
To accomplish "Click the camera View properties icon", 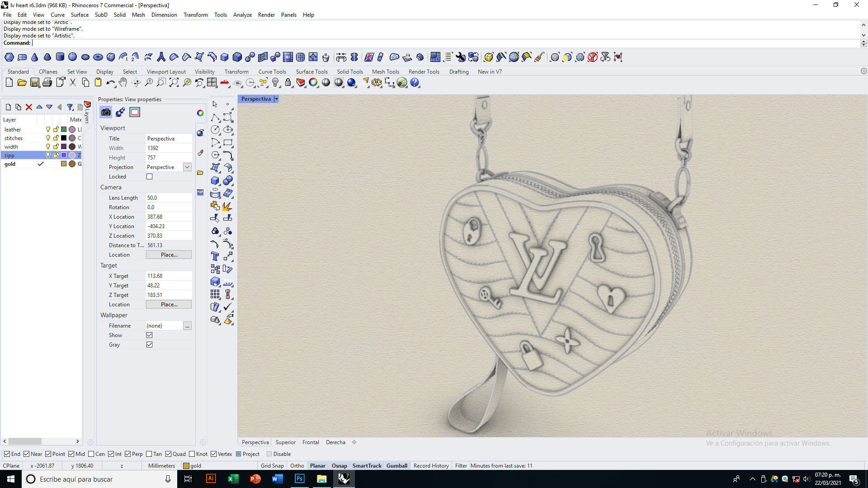I will coord(106,113).
